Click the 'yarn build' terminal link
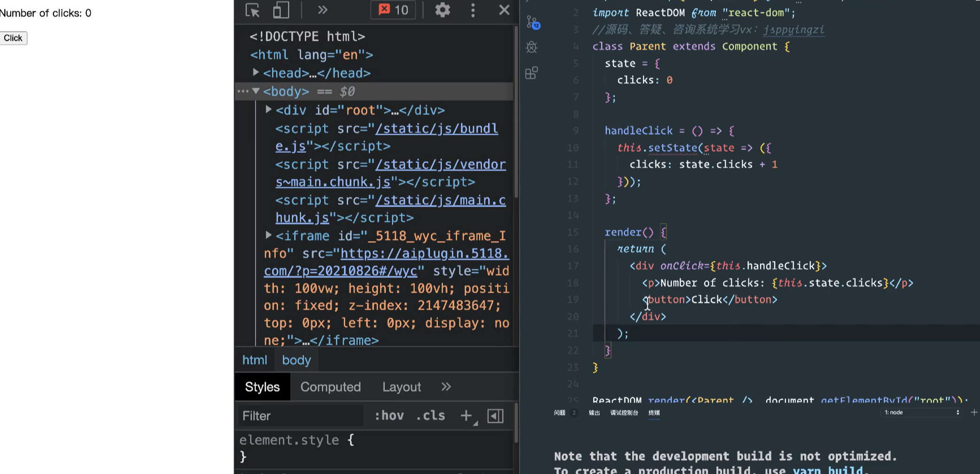980x474 pixels. pos(828,470)
